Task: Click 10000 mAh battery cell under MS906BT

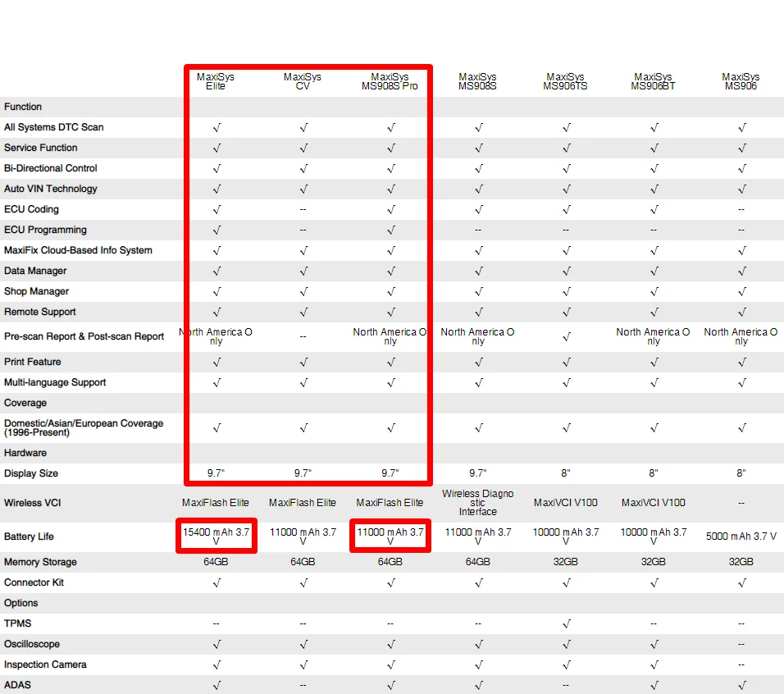Action: (654, 536)
